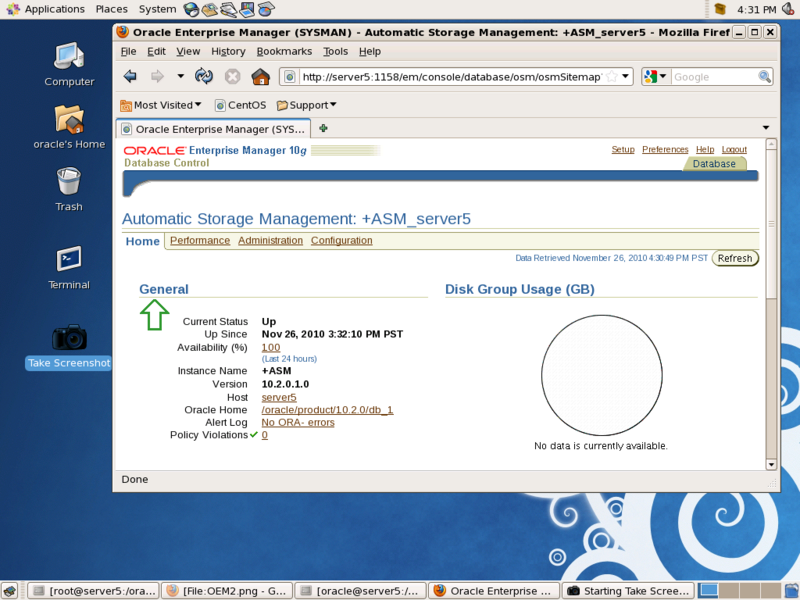This screenshot has height=600, width=800.
Task: Click the clock showing 4:31 PM
Action: click(756, 9)
